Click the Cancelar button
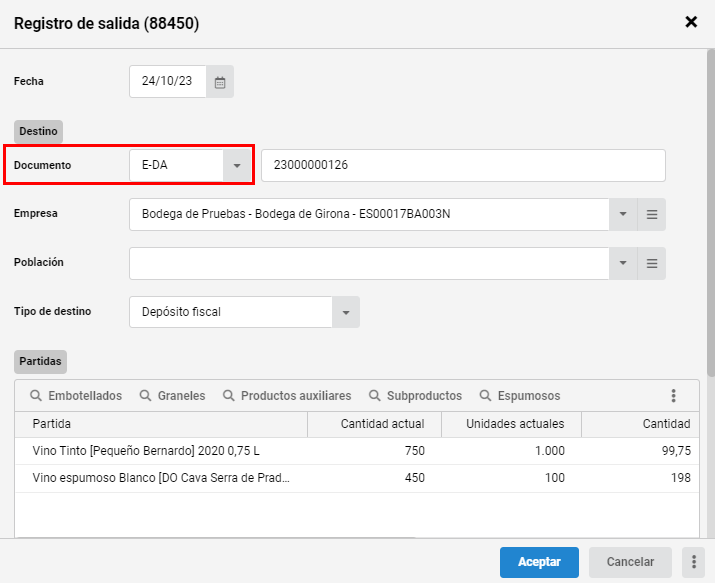 630,562
